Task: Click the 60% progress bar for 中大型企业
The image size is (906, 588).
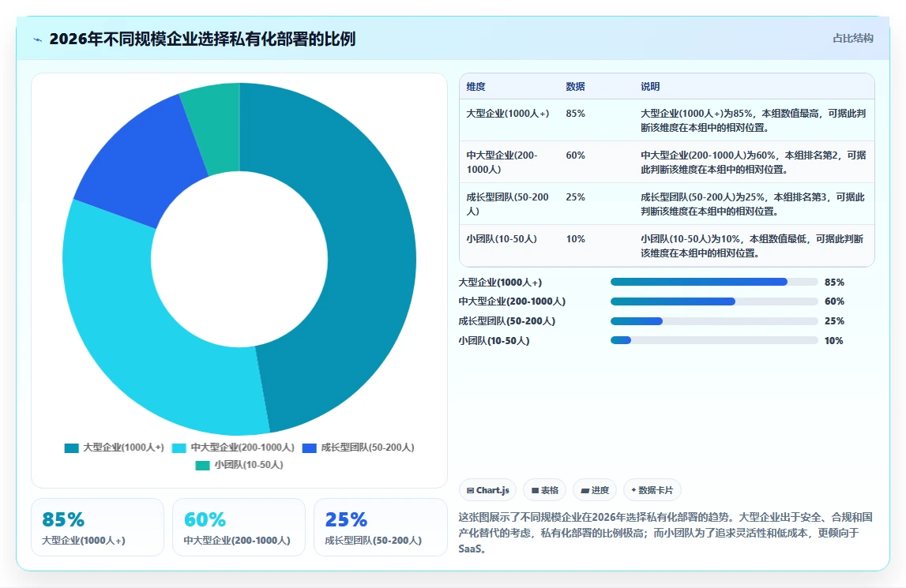Action: [x=714, y=301]
